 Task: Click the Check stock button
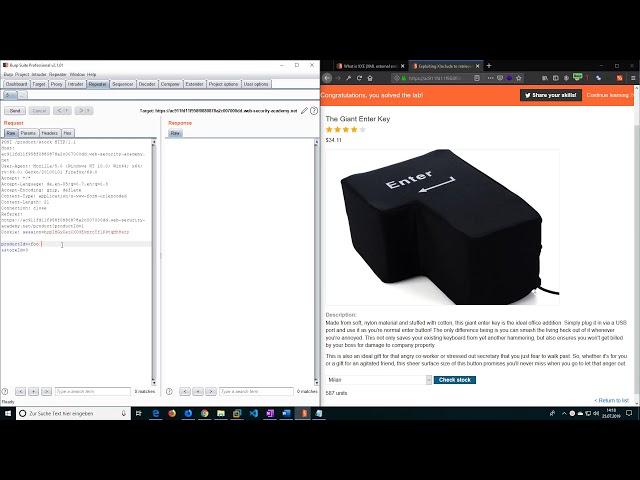point(455,380)
